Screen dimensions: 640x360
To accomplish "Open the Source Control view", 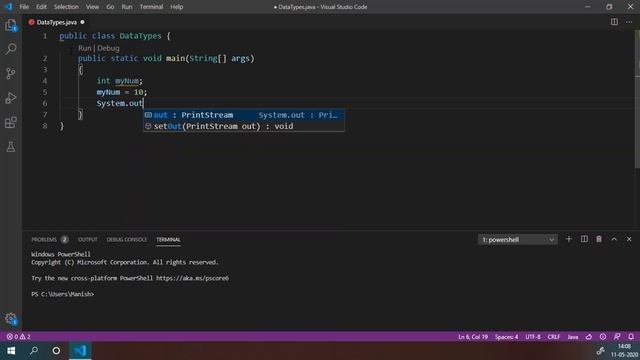I will coord(11,73).
